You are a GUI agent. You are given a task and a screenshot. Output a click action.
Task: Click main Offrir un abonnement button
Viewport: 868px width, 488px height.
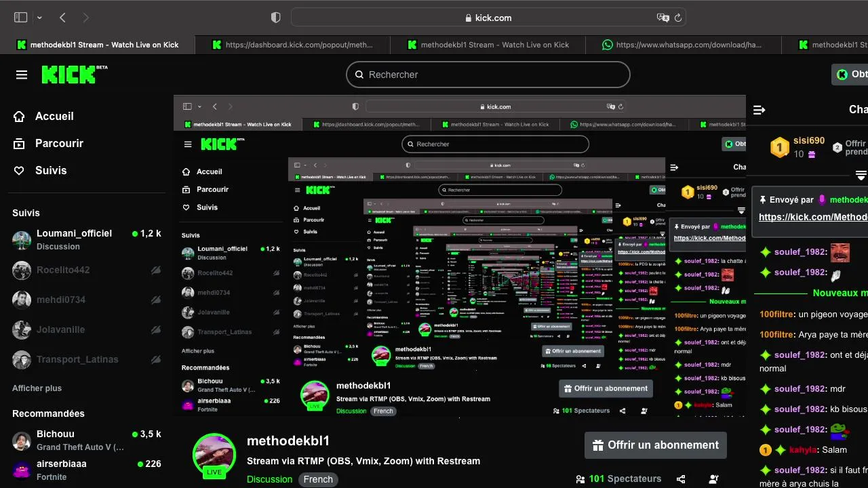tap(656, 445)
